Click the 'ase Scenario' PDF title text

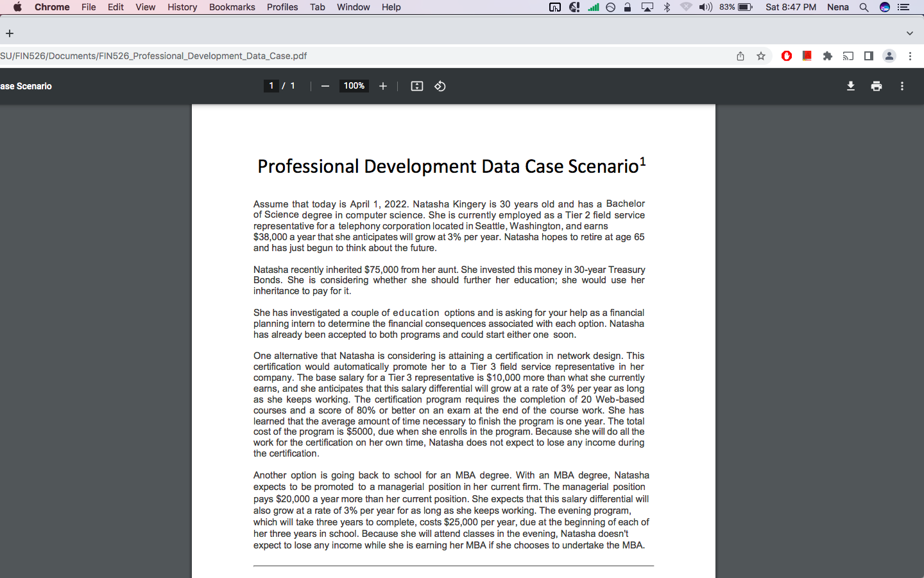pyautogui.click(x=26, y=86)
